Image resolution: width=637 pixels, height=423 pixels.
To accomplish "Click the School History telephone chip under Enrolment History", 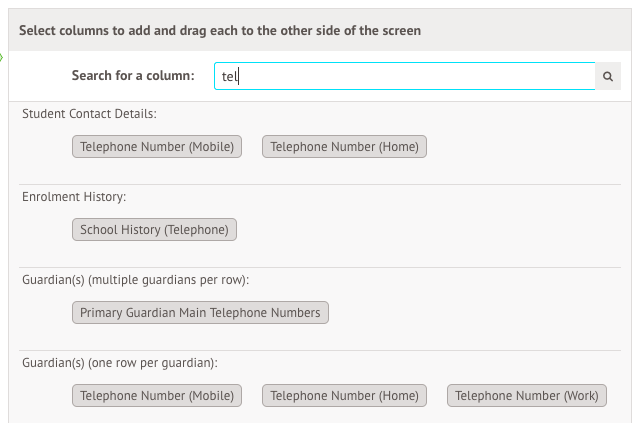I will [154, 230].
